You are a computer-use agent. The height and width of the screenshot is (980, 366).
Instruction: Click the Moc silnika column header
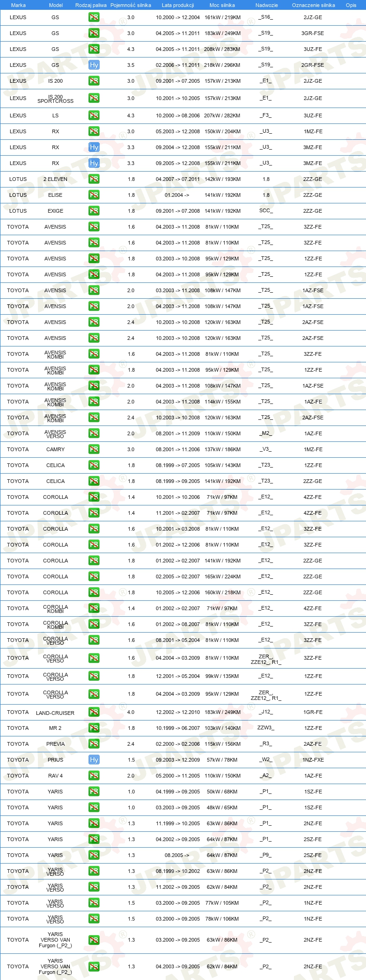[x=222, y=5]
